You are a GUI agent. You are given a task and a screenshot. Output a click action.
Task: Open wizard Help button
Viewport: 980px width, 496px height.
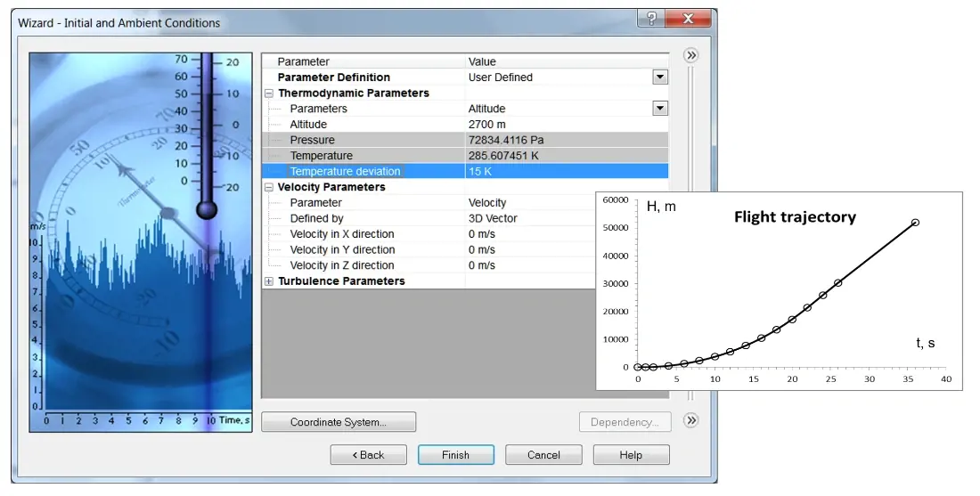[631, 455]
